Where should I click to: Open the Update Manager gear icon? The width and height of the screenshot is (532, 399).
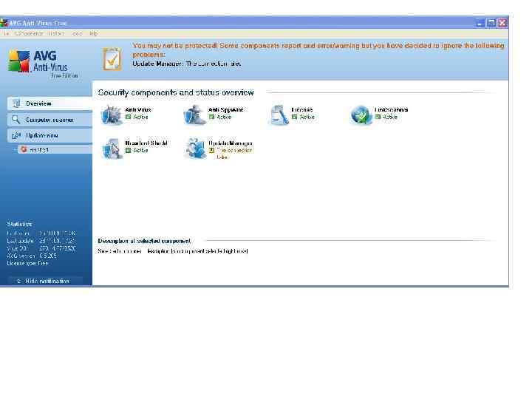pos(195,149)
